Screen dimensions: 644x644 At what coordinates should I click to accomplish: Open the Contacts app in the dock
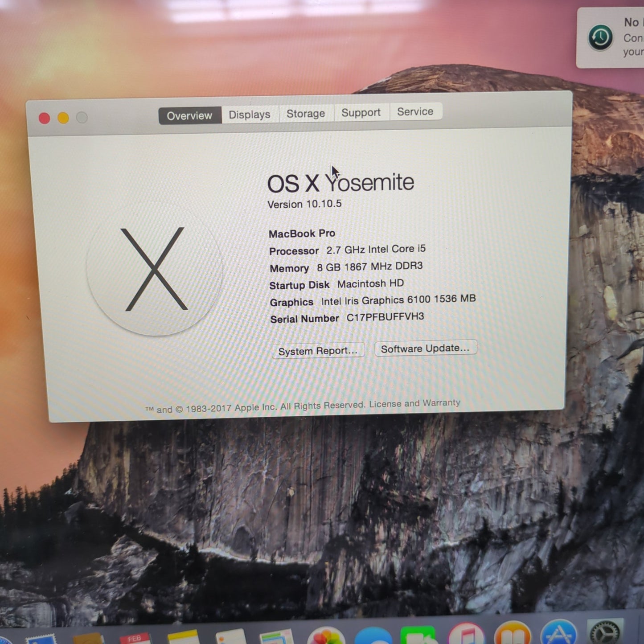point(88,639)
